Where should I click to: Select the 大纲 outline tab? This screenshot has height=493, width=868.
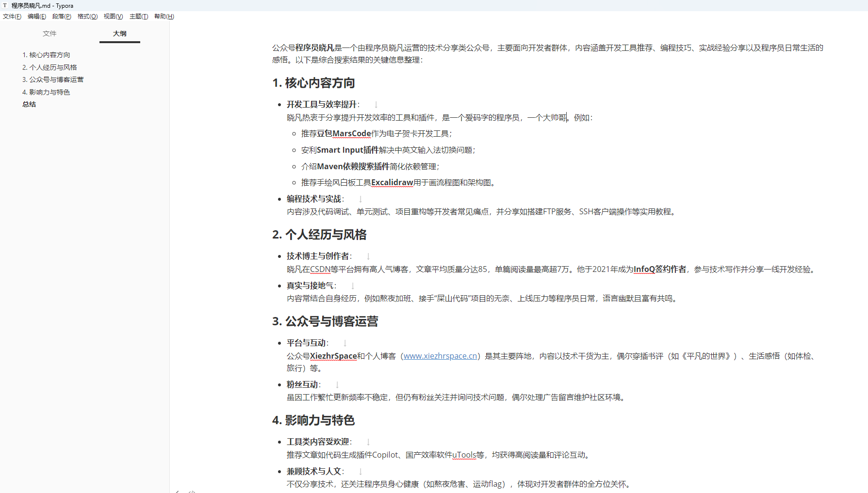tap(119, 33)
